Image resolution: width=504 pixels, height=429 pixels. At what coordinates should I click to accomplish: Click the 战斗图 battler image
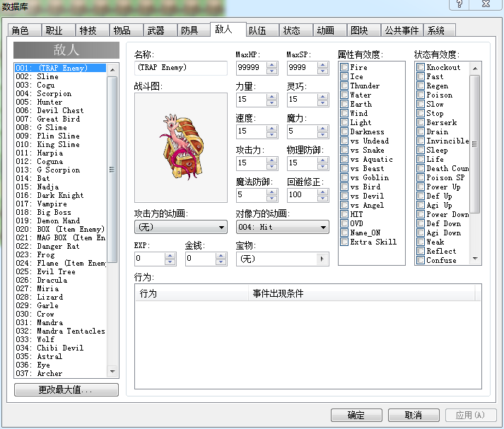(181, 148)
